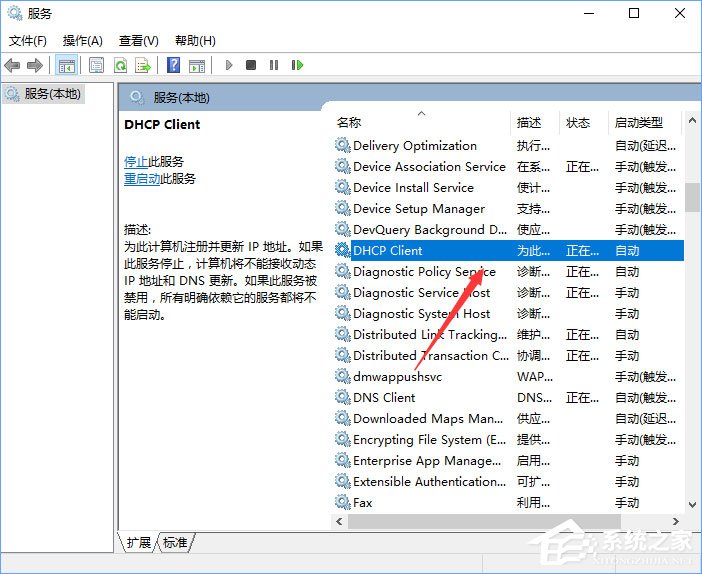Toggle the show/hide console tree icon
This screenshot has height=574, width=702.
pos(67,65)
